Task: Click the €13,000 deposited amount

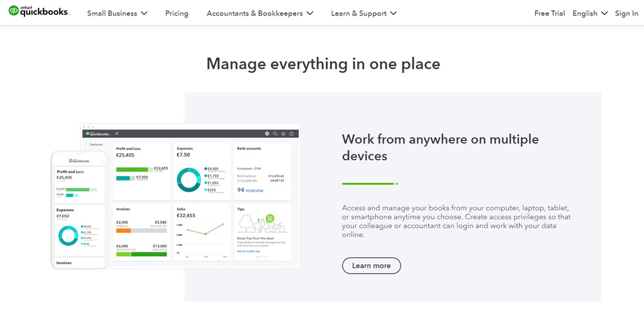Action: tap(160, 246)
